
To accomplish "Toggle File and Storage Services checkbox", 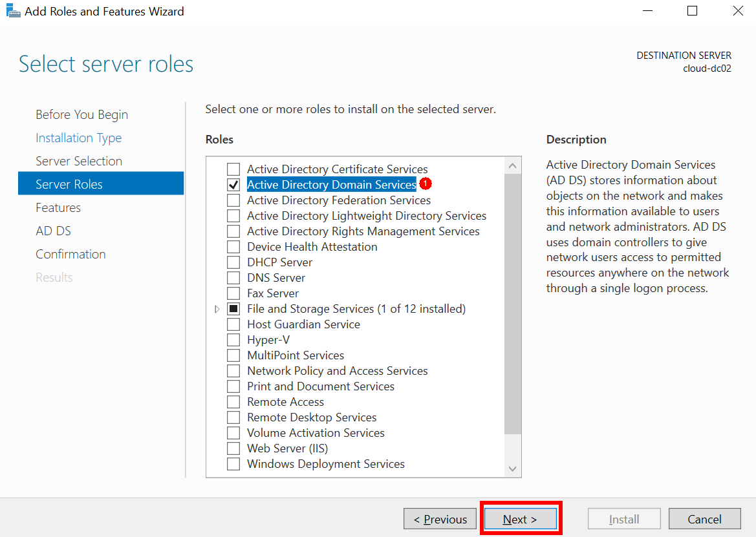I will pos(233,309).
